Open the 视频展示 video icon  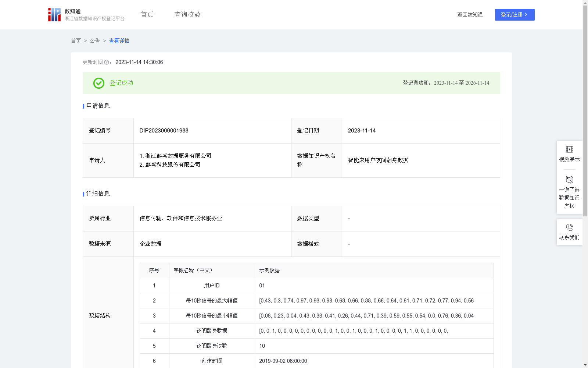click(x=569, y=149)
